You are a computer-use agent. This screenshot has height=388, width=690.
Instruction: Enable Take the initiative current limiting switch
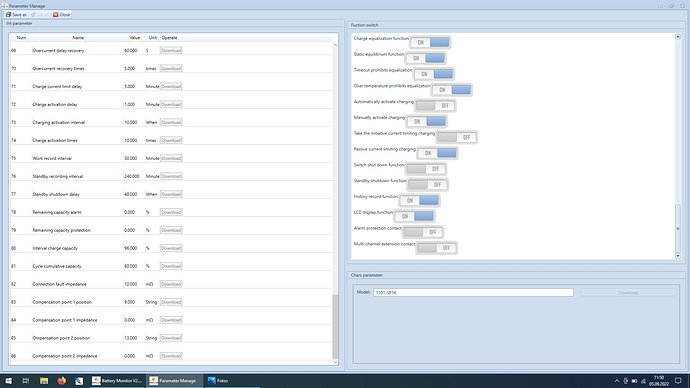click(457, 137)
